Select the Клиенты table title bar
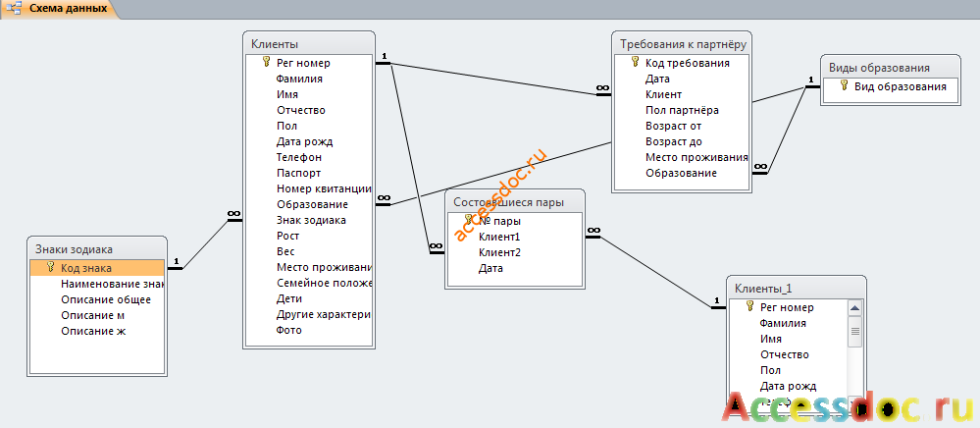This screenshot has width=980, height=428. 309,44
